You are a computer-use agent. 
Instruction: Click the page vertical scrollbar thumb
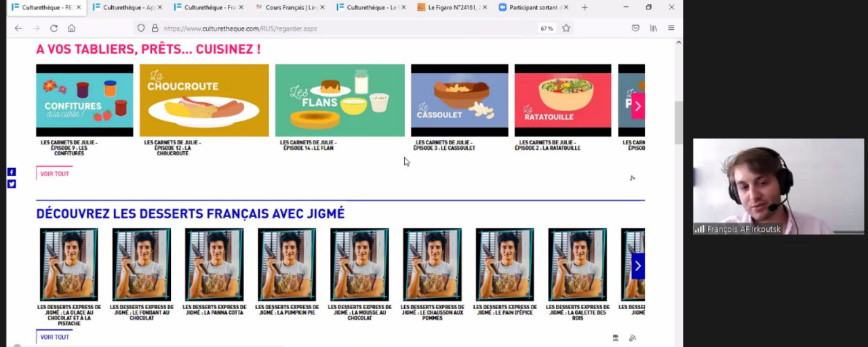point(679,122)
